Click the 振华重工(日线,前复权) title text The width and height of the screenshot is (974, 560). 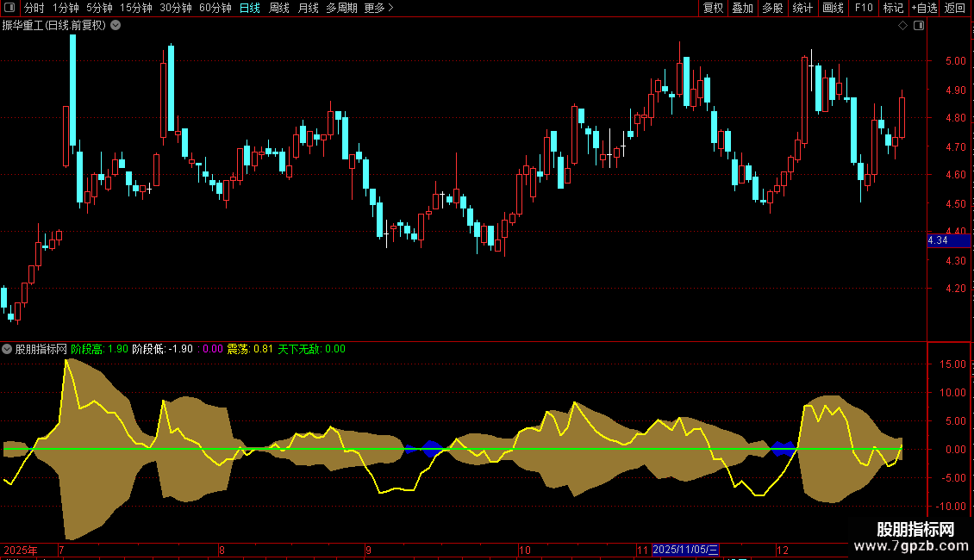pos(54,26)
